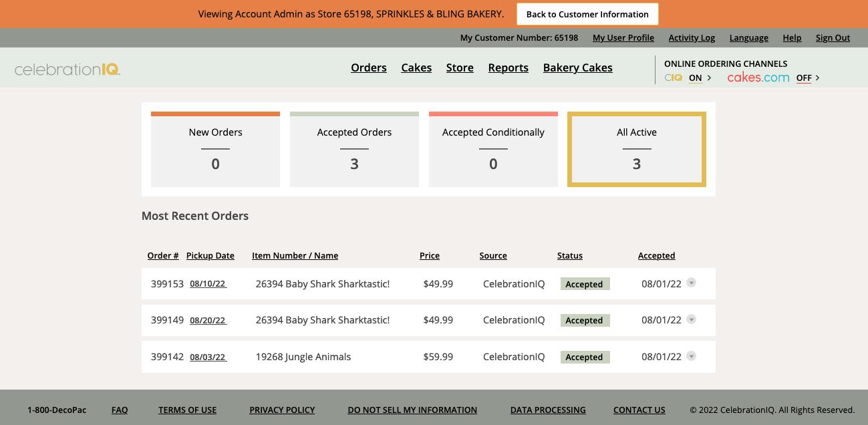This screenshot has width=868, height=425.
Task: Click Back to Customer Information button
Action: point(587,14)
